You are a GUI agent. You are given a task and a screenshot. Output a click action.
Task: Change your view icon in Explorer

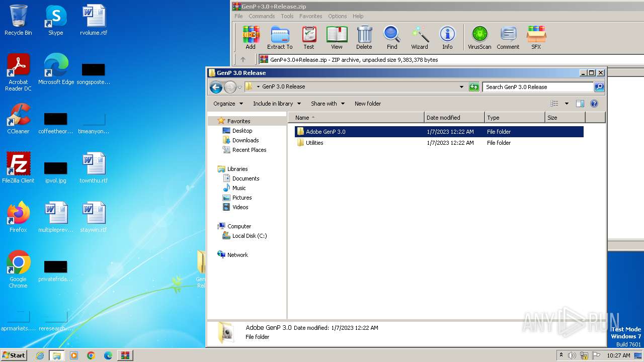click(x=554, y=104)
